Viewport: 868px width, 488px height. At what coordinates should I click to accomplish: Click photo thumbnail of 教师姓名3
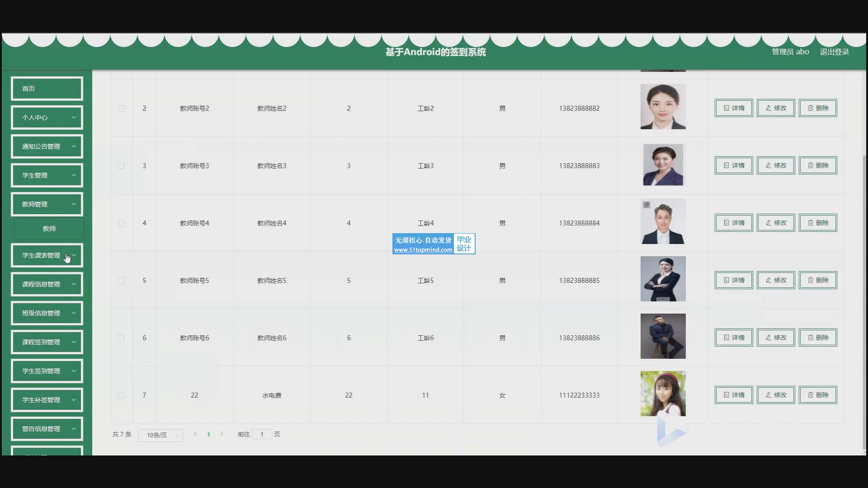pos(663,164)
